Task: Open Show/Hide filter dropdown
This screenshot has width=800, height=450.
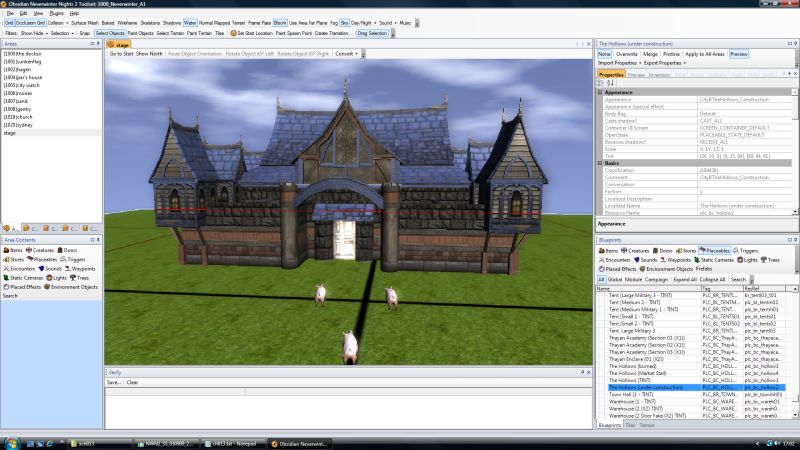Action: [34, 33]
